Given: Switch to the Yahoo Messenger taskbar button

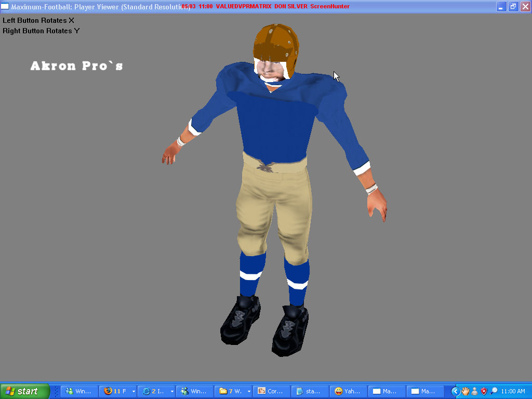Looking at the screenshot, I should 349,391.
